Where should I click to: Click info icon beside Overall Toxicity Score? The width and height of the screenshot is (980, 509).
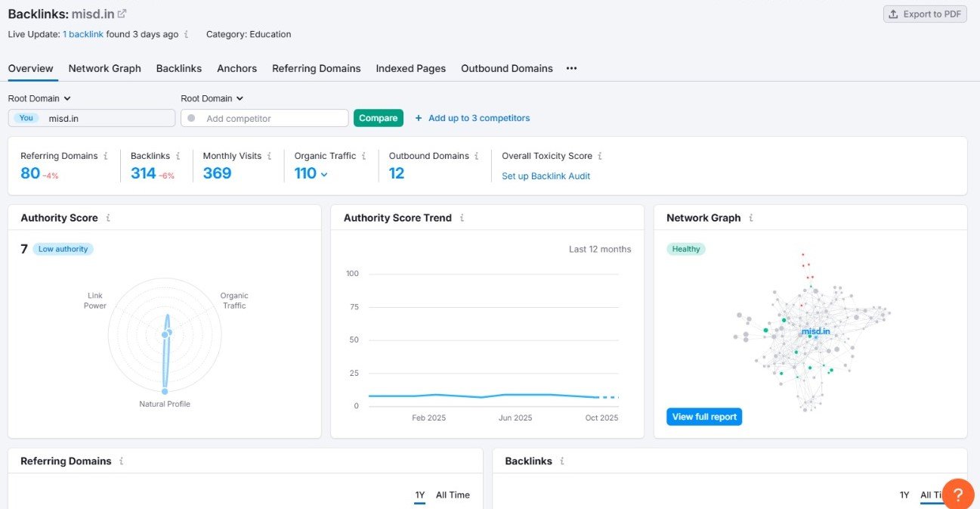[600, 156]
